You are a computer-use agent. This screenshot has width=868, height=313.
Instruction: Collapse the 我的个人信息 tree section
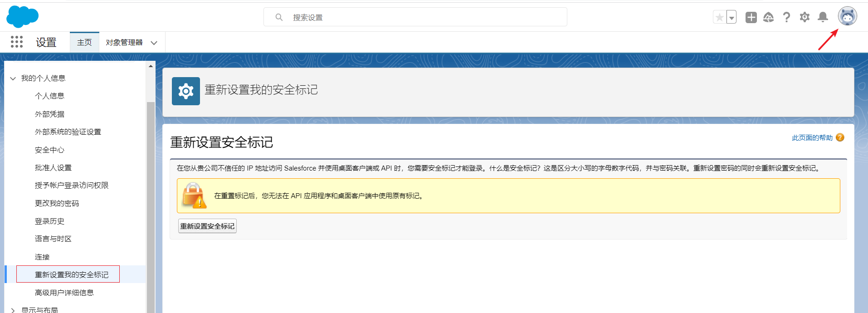(x=13, y=78)
